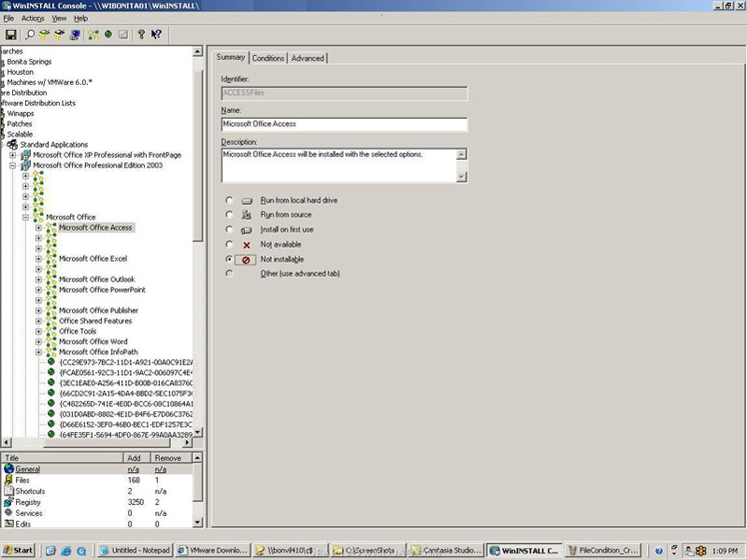Switch to the \\bonvil410\c$ taskbar button

[x=290, y=551]
